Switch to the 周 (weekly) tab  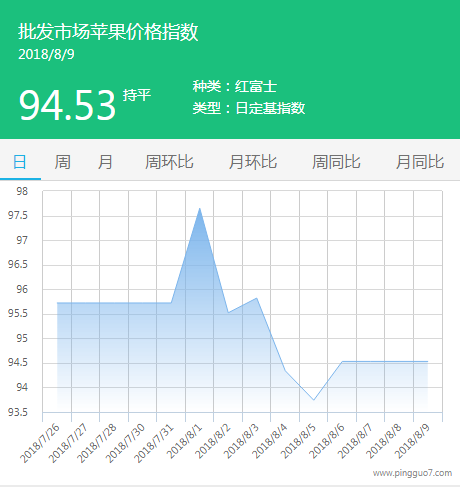click(x=63, y=162)
